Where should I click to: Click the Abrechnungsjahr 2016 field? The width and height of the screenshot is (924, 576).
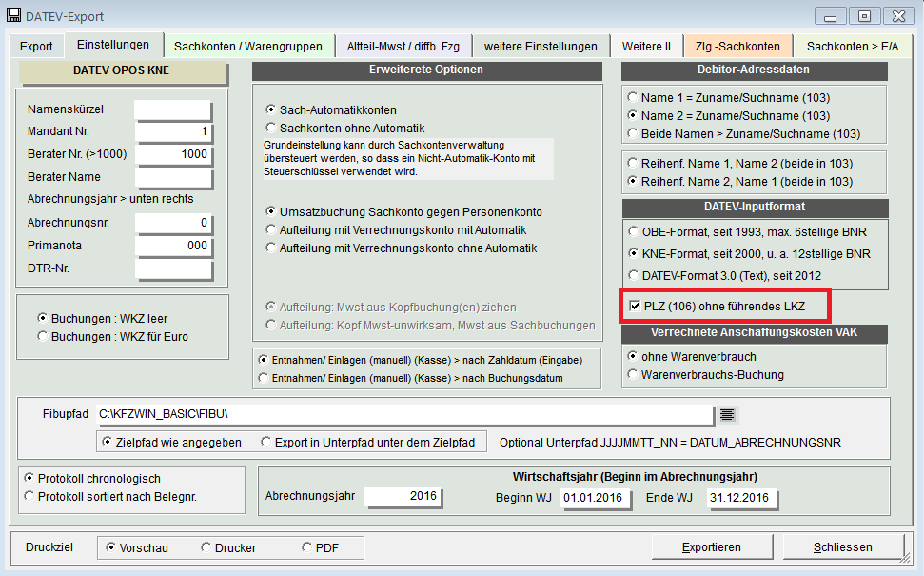pyautogui.click(x=403, y=496)
